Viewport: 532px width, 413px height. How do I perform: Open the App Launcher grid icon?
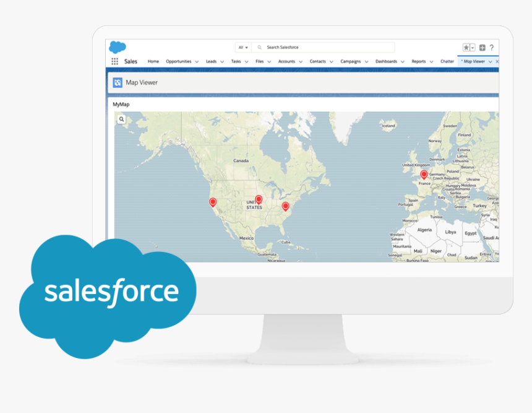(x=114, y=61)
